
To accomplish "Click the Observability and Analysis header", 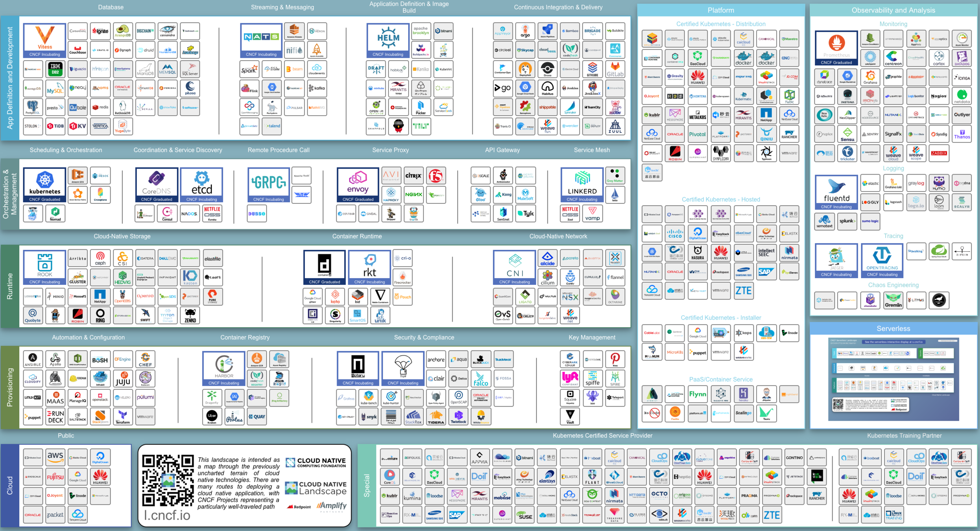I will (x=893, y=10).
